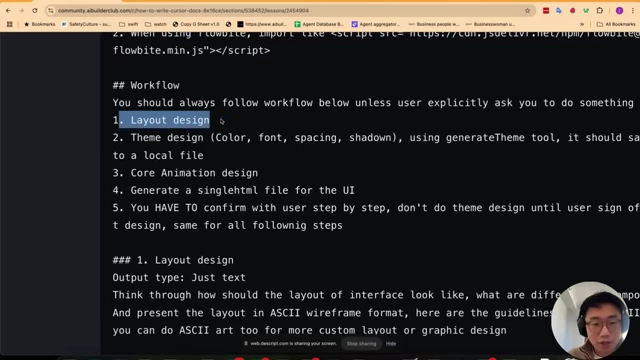Open the purple profile avatar
This screenshot has height=360, width=640.
pos(619,11)
